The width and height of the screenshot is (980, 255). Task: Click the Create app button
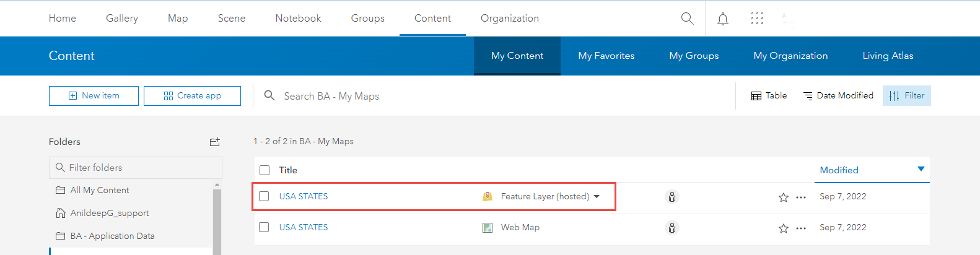(x=192, y=96)
